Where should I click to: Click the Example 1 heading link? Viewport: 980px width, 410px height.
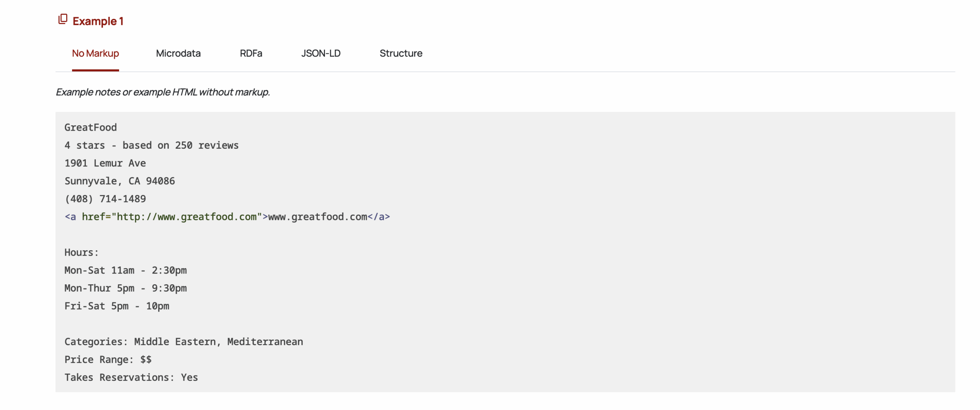coord(98,21)
